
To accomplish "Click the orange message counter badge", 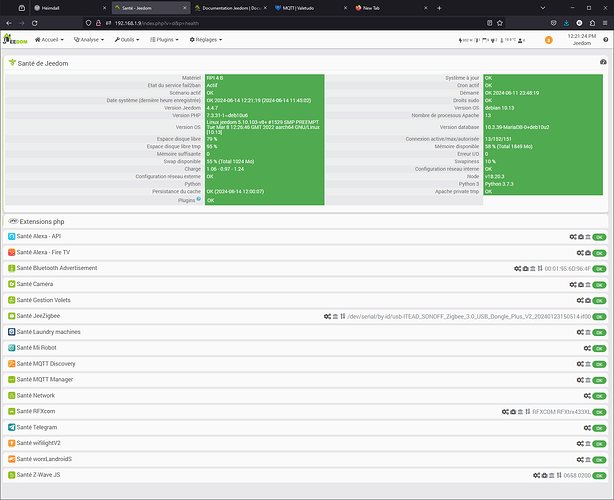I will coord(549,40).
